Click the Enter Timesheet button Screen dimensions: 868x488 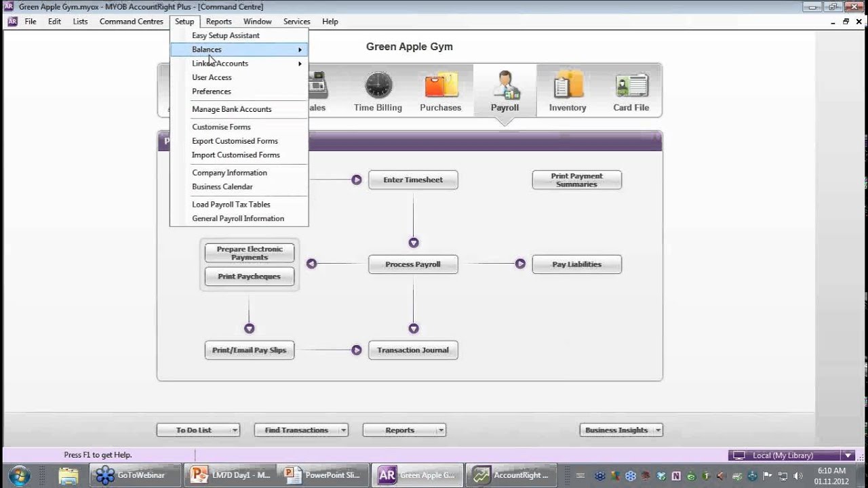click(413, 180)
